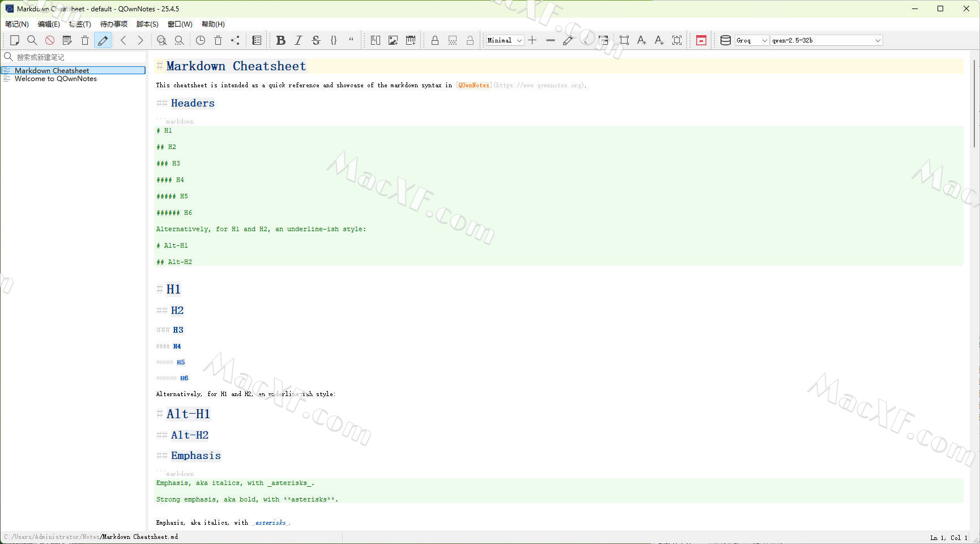Open the 待办事项 menu
This screenshot has height=544, width=980.
114,24
